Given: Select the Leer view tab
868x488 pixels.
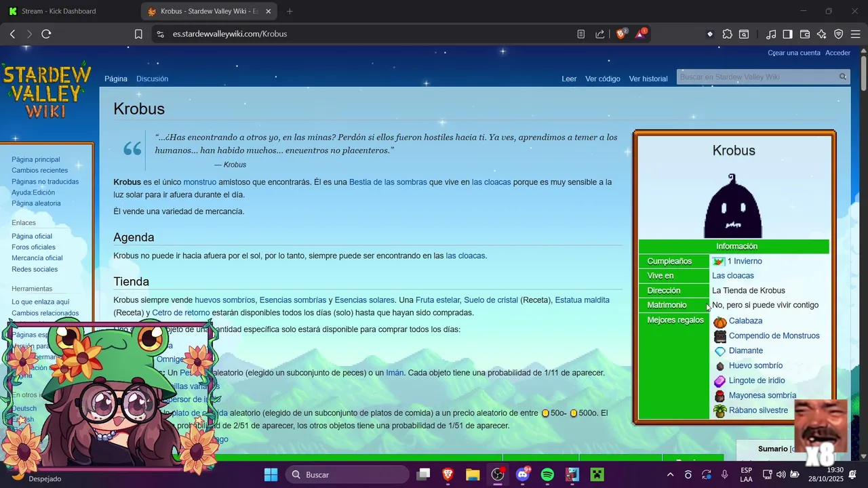Looking at the screenshot, I should (x=569, y=79).
